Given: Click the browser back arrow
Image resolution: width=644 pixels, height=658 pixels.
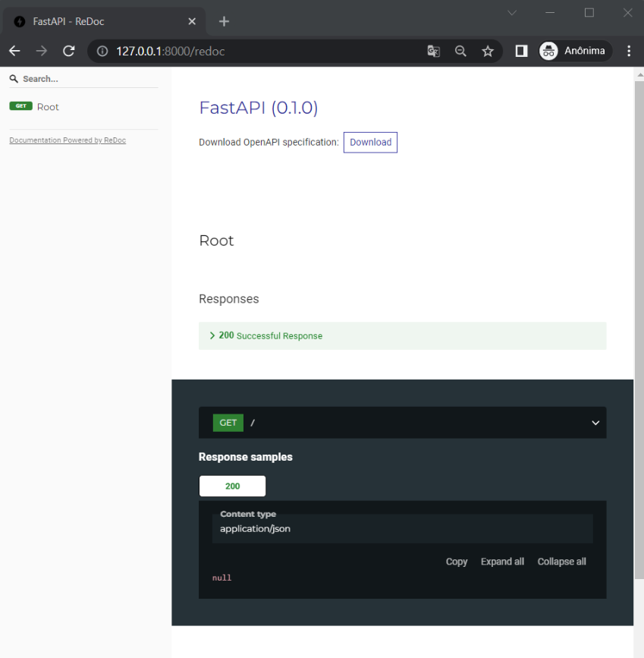Looking at the screenshot, I should (x=14, y=51).
